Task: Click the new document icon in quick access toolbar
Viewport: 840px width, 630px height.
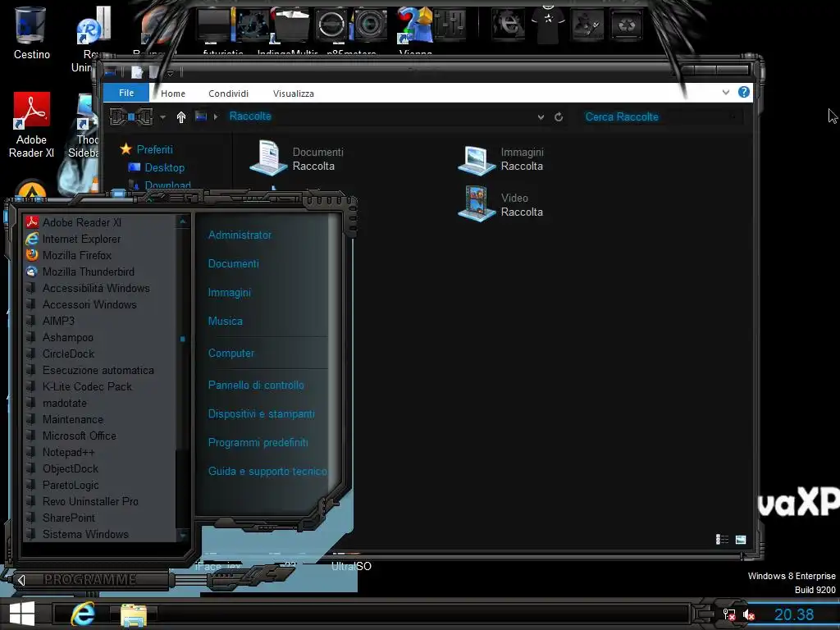Action: (137, 72)
